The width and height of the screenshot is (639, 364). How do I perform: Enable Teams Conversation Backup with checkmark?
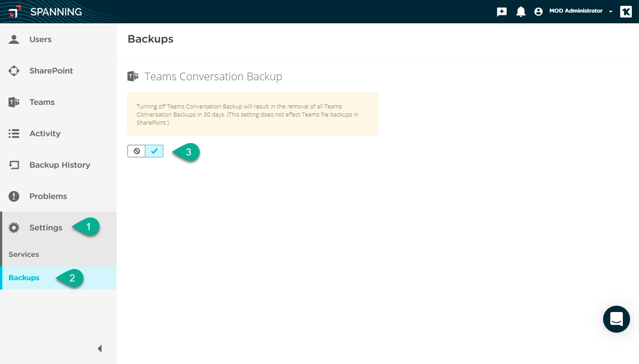tap(154, 151)
